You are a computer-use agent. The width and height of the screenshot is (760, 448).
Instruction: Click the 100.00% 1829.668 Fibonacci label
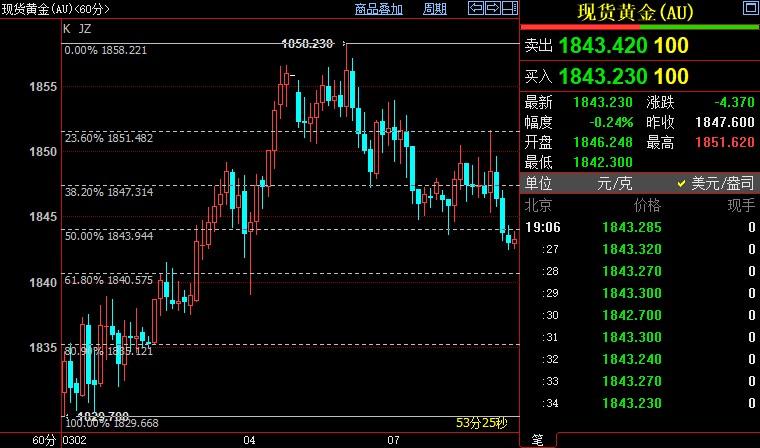[112, 423]
